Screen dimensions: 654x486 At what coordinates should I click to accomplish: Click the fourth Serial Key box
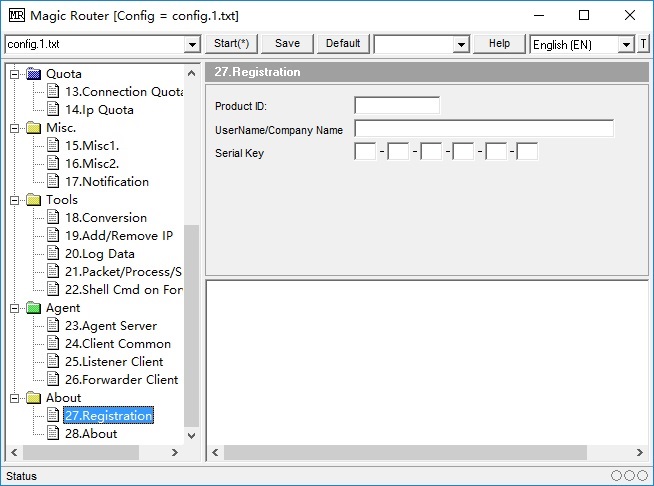(463, 151)
